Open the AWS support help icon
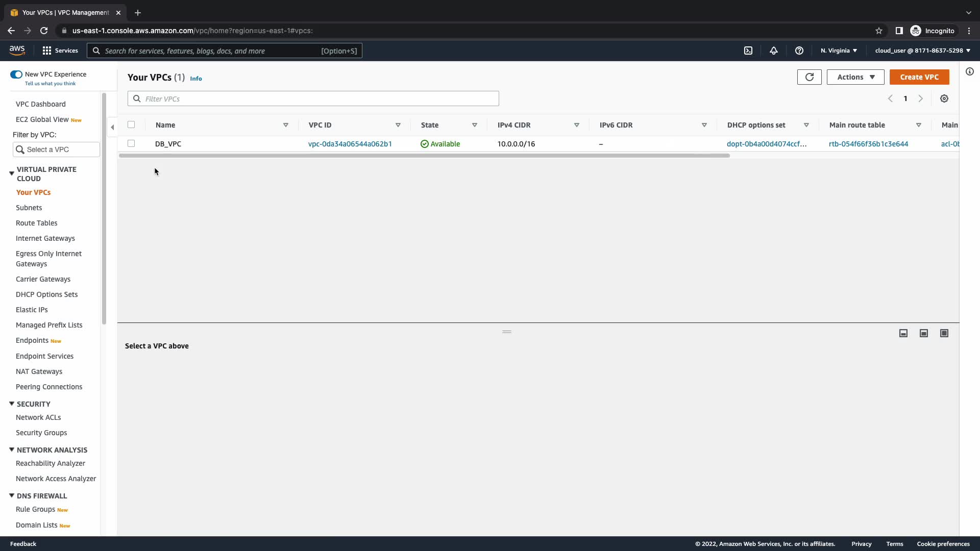Viewport: 980px width, 551px height. tap(799, 51)
